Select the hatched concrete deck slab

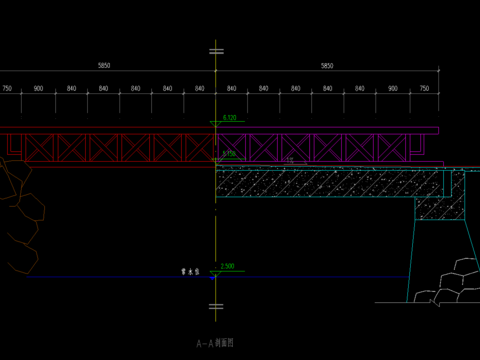point(330,184)
